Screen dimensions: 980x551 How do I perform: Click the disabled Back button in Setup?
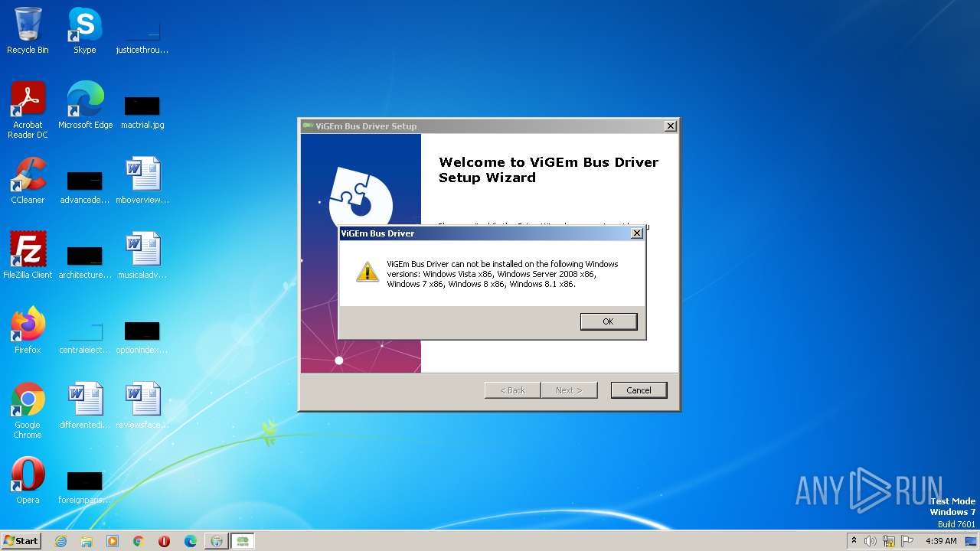pyautogui.click(x=513, y=390)
